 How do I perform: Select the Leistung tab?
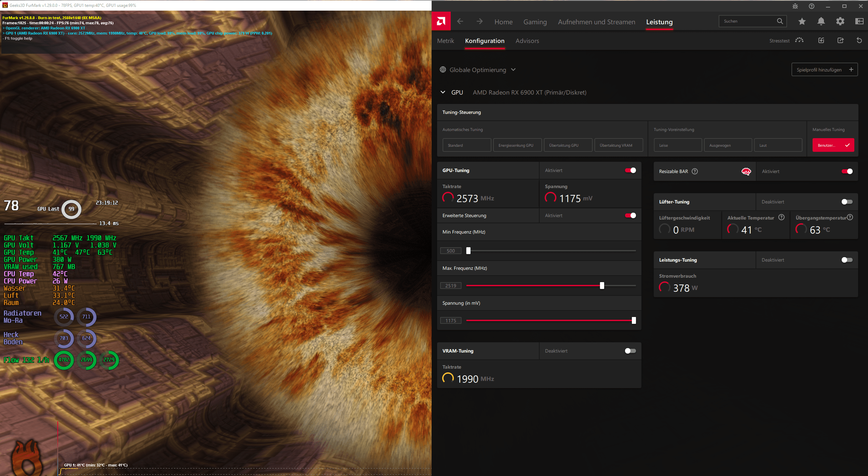659,22
